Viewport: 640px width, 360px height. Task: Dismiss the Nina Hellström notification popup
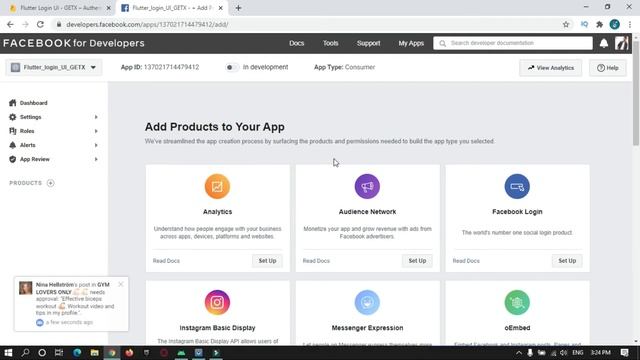121,284
